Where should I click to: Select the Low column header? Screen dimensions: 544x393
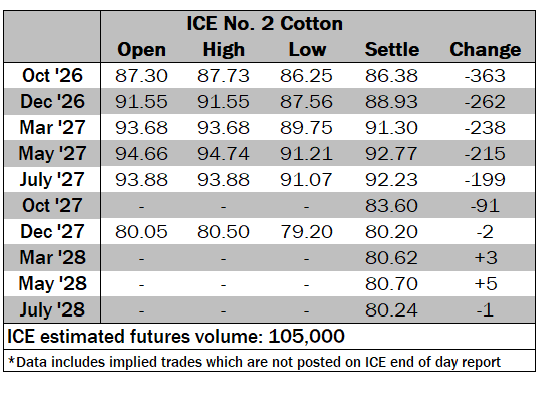307,50
